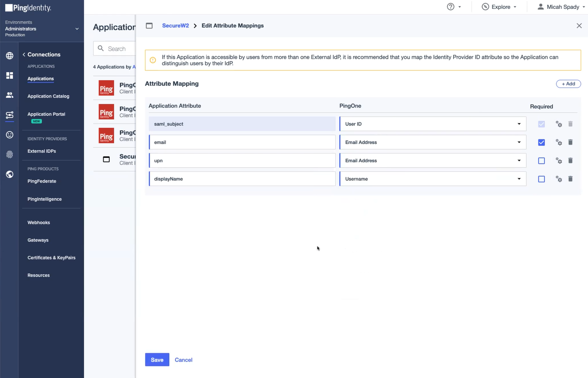588x378 pixels.
Task: Open the smiley face experiences icon
Action: (x=10, y=135)
